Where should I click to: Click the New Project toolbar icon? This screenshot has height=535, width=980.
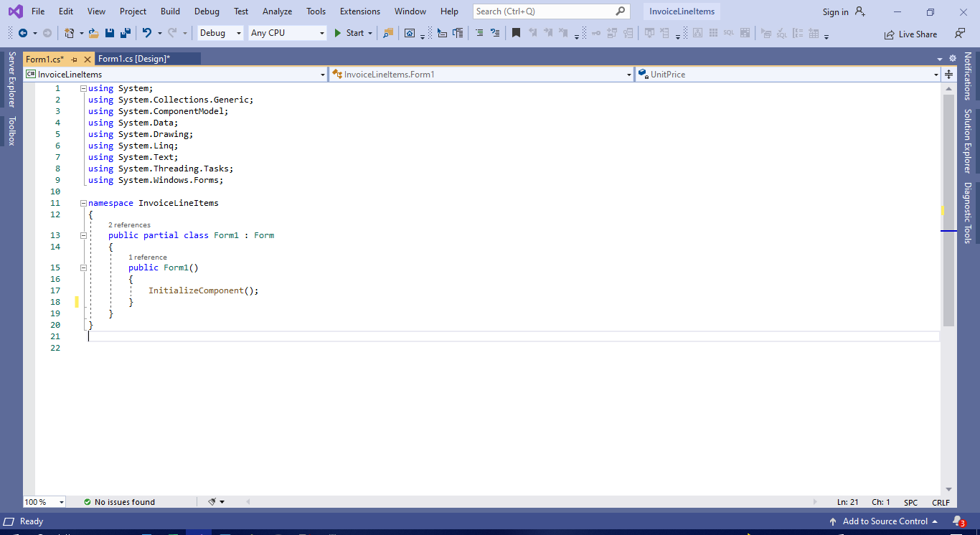(x=69, y=33)
